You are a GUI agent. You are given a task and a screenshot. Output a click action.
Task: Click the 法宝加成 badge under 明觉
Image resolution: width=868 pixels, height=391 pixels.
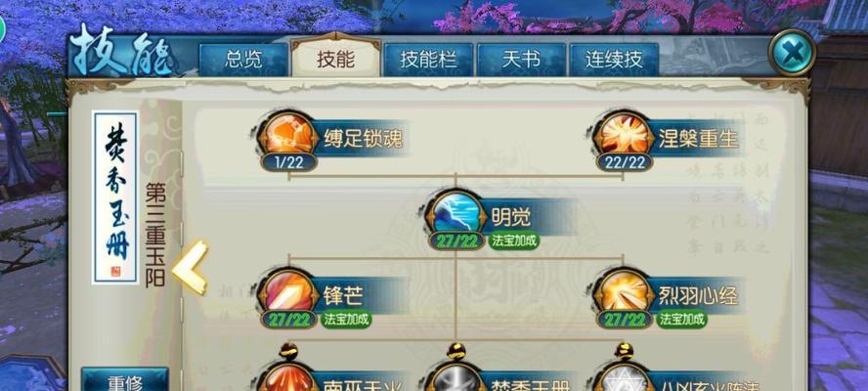pos(513,240)
